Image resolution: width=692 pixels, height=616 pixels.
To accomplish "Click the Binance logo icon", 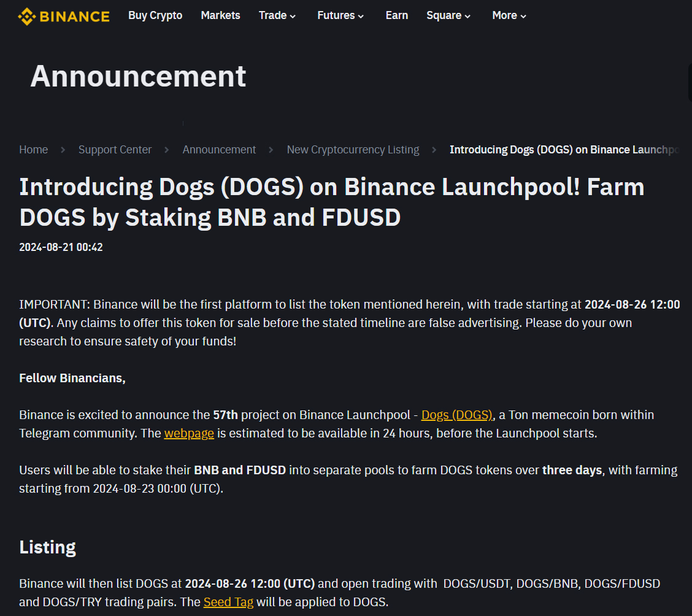I will pyautogui.click(x=27, y=16).
